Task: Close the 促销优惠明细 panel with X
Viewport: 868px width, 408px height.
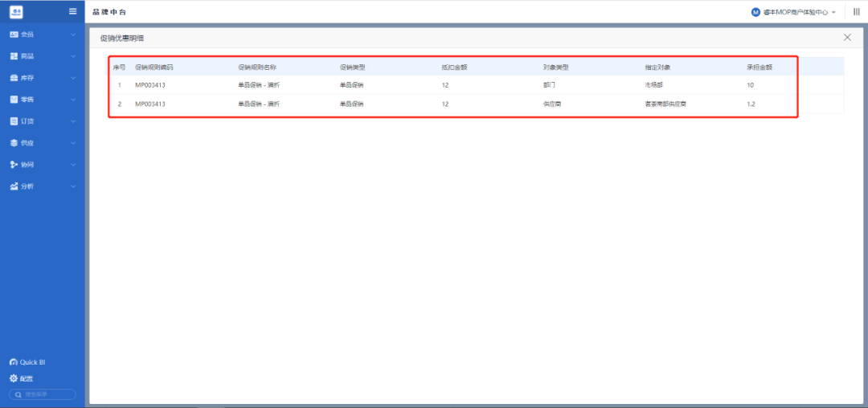Action: point(847,38)
